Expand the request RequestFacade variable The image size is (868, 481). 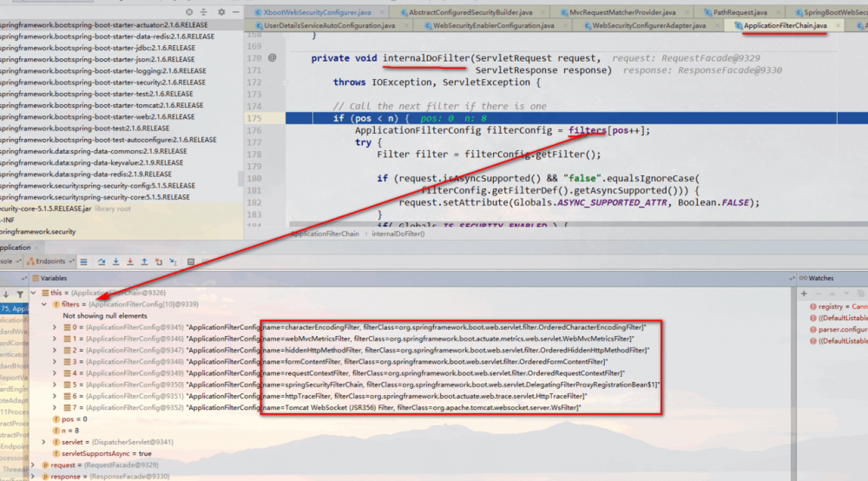pyautogui.click(x=33, y=465)
